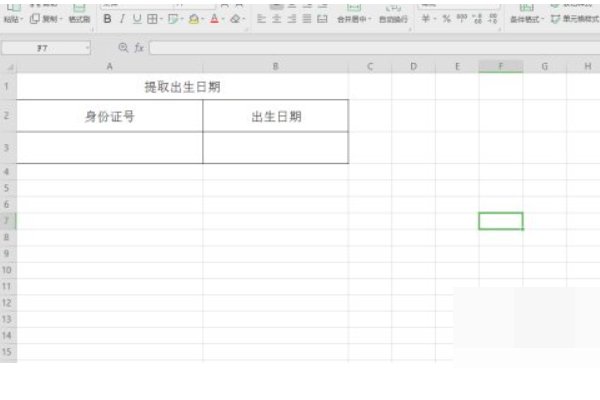Select column A header
Image resolution: width=600 pixels, height=400 pixels.
click(109, 67)
